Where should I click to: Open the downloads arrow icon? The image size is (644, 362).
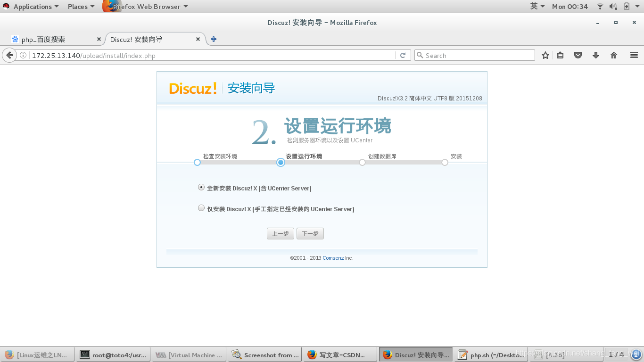pyautogui.click(x=596, y=55)
